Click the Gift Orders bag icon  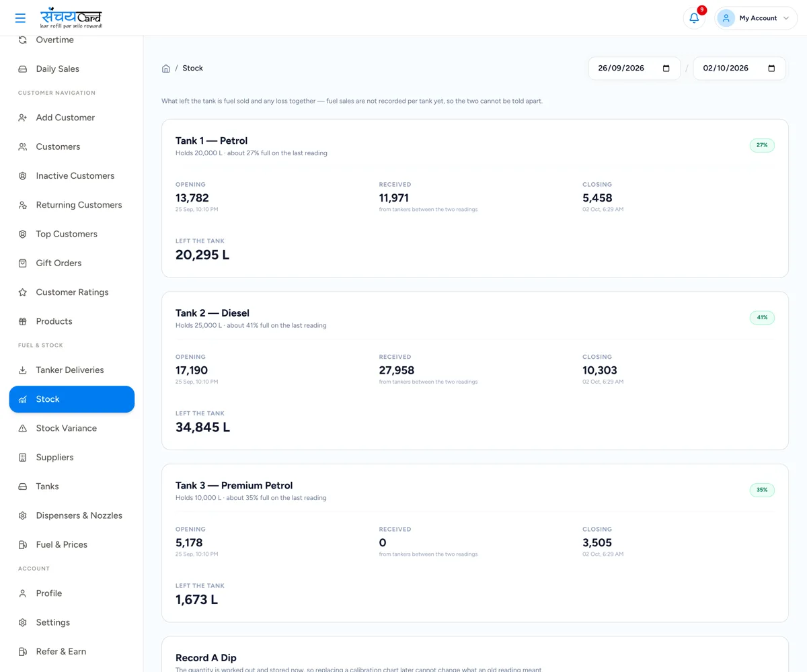22,263
